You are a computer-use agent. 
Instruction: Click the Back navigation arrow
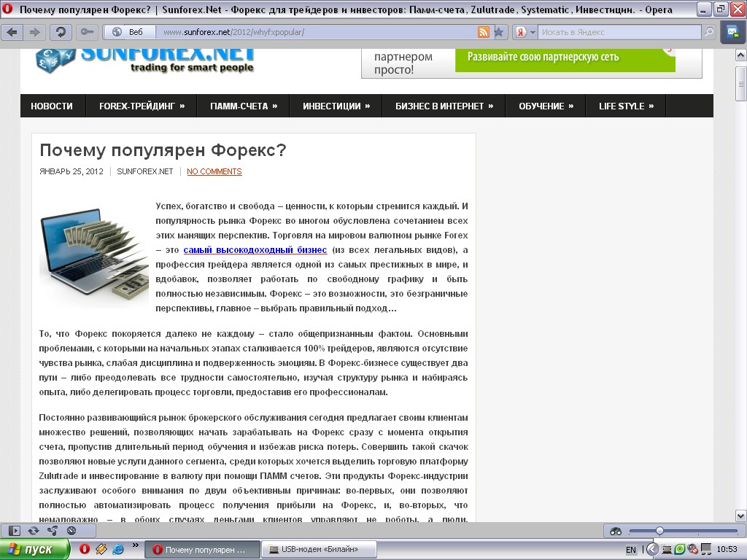click(x=12, y=32)
